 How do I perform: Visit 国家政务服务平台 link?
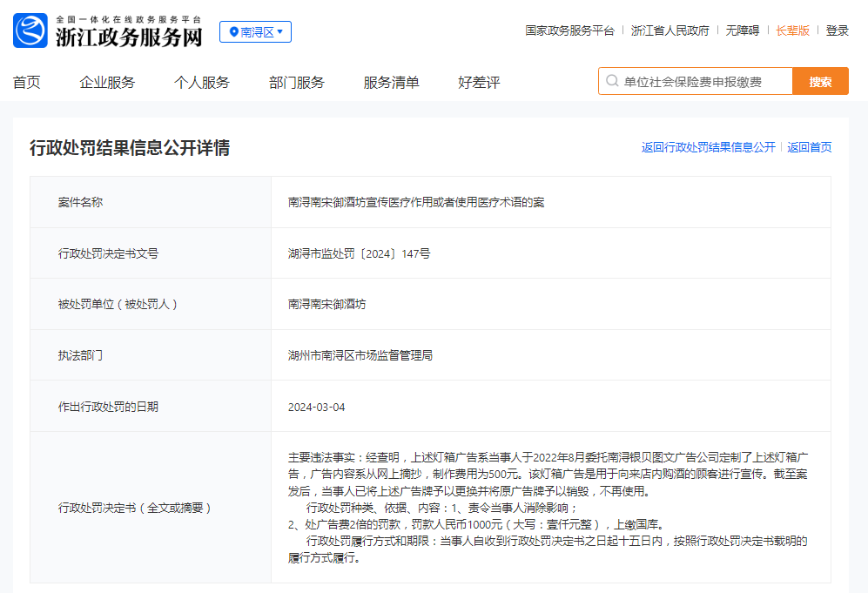(x=569, y=30)
